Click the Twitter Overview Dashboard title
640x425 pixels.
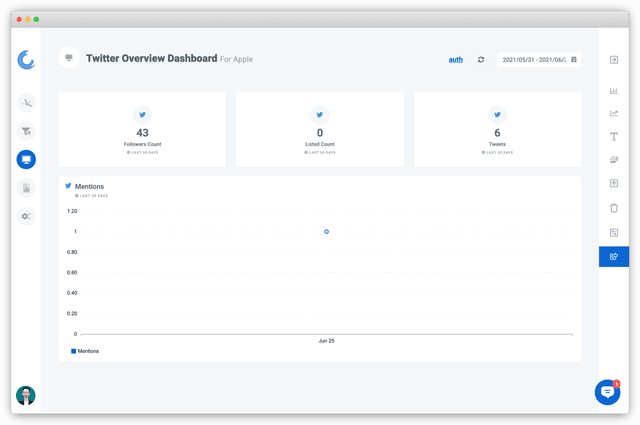pyautogui.click(x=151, y=58)
